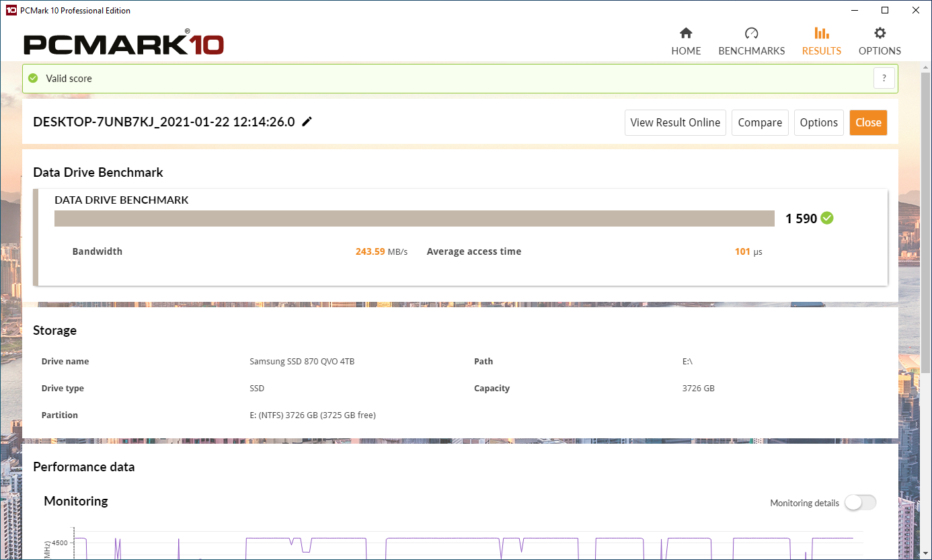Open Options using the gear icon
Screen dimensions: 932x560
[x=879, y=32]
